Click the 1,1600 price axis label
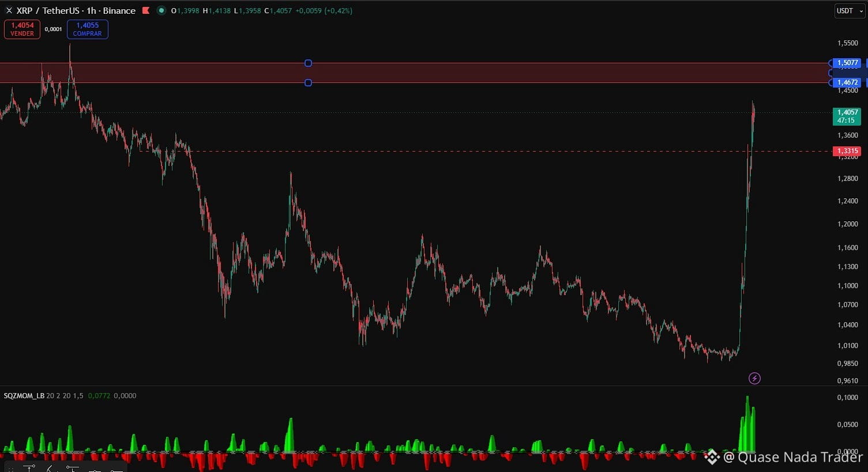 coord(848,248)
